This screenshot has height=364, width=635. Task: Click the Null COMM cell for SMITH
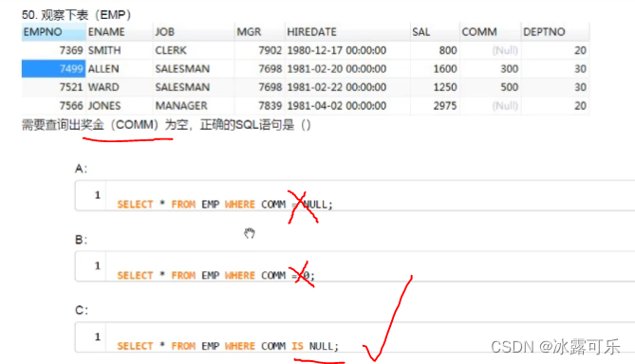[505, 50]
